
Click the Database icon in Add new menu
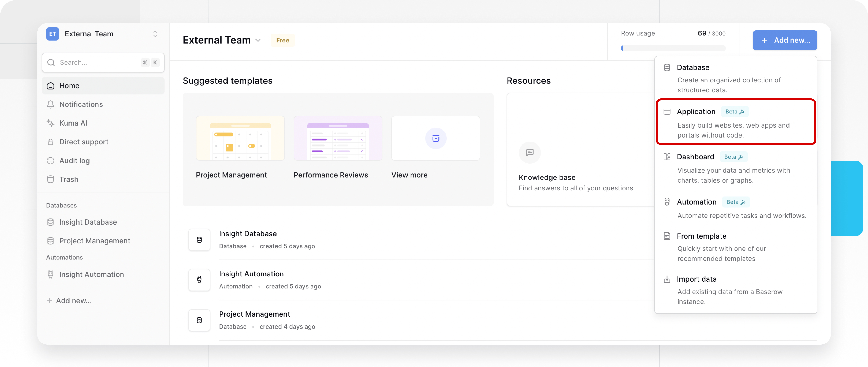(x=667, y=67)
